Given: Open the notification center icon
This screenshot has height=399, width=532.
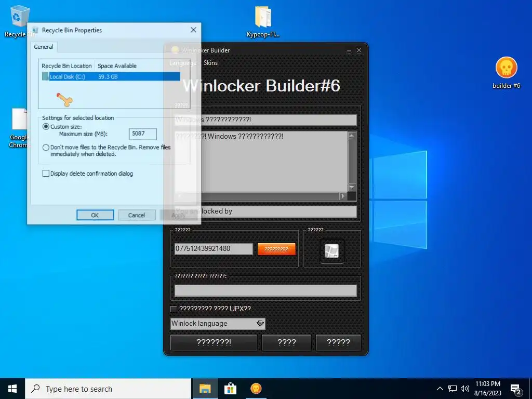Looking at the screenshot, I should (516, 390).
